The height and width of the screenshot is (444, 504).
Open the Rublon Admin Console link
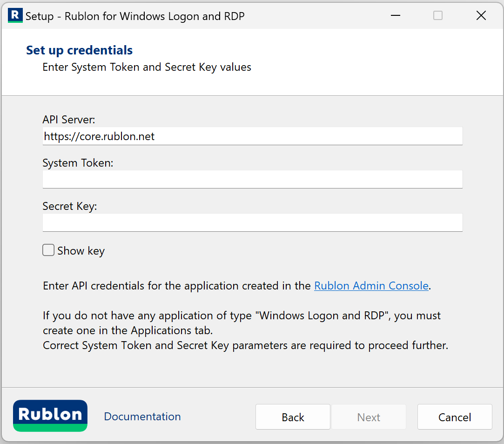click(371, 286)
